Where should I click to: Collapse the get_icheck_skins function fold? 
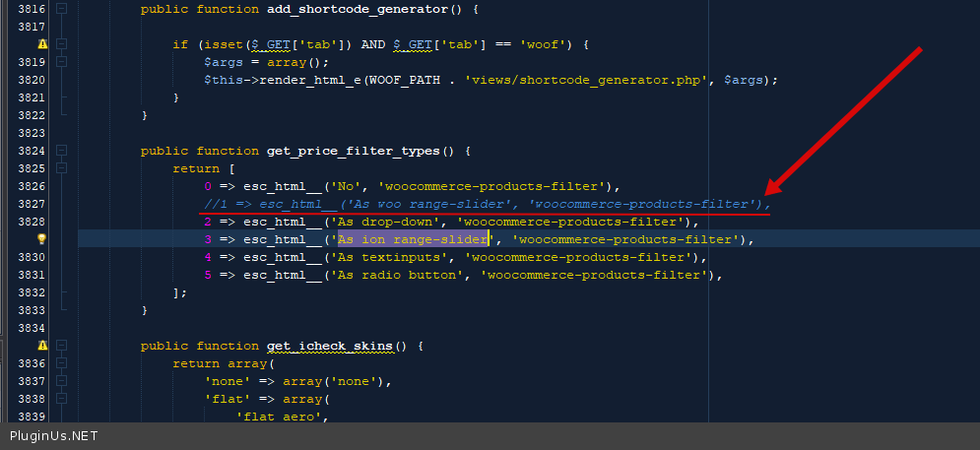pyautogui.click(x=62, y=346)
